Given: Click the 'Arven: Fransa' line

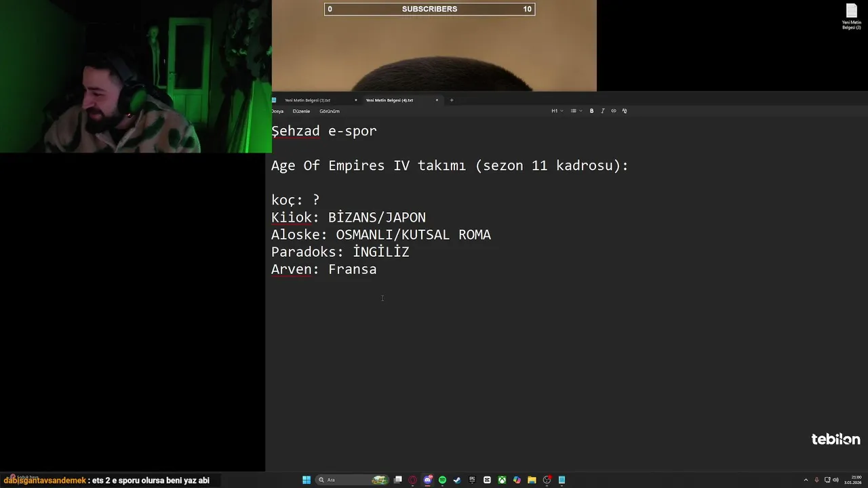Looking at the screenshot, I should click(x=324, y=269).
